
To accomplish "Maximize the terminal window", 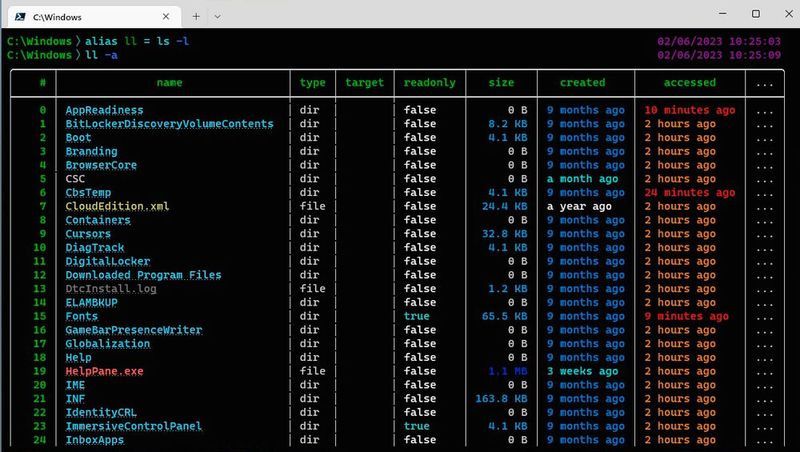I will point(756,14).
